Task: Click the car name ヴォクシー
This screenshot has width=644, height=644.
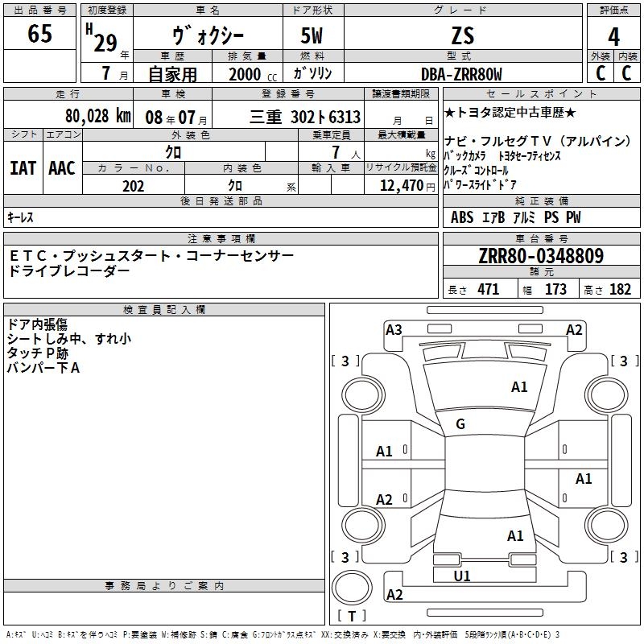Action: click(208, 36)
